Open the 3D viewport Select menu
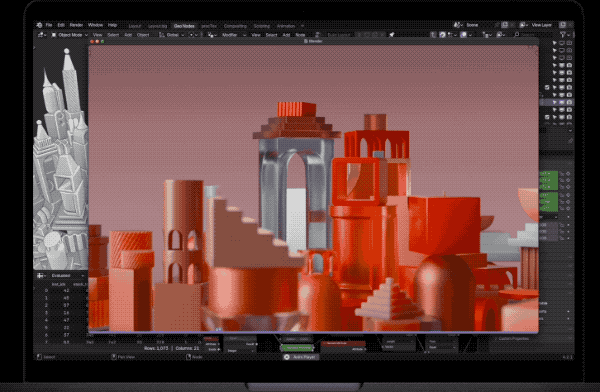This screenshot has width=600, height=392. 113,35
